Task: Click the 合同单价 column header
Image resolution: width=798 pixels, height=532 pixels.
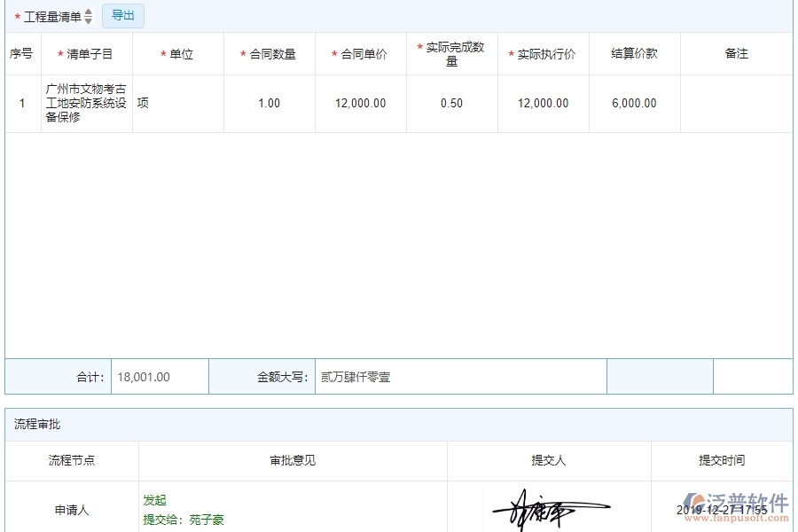Action: click(359, 53)
